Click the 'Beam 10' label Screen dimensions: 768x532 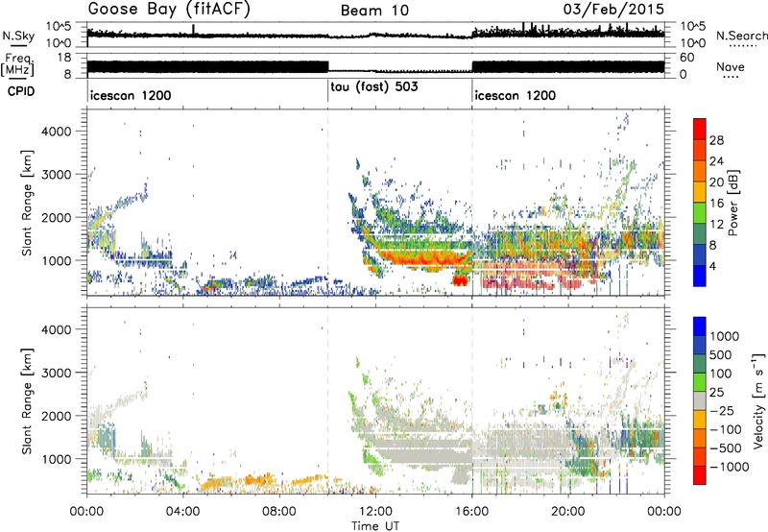click(374, 11)
